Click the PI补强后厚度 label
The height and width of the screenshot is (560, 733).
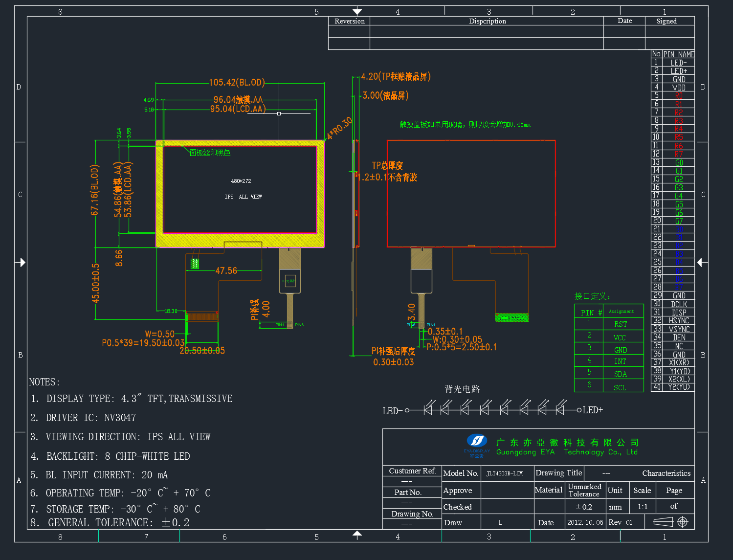click(x=393, y=351)
